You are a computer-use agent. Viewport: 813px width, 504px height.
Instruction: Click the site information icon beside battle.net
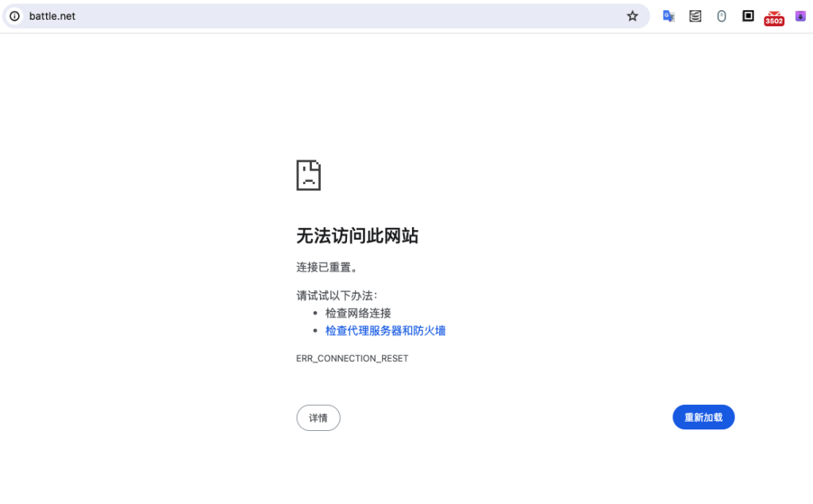(x=15, y=16)
